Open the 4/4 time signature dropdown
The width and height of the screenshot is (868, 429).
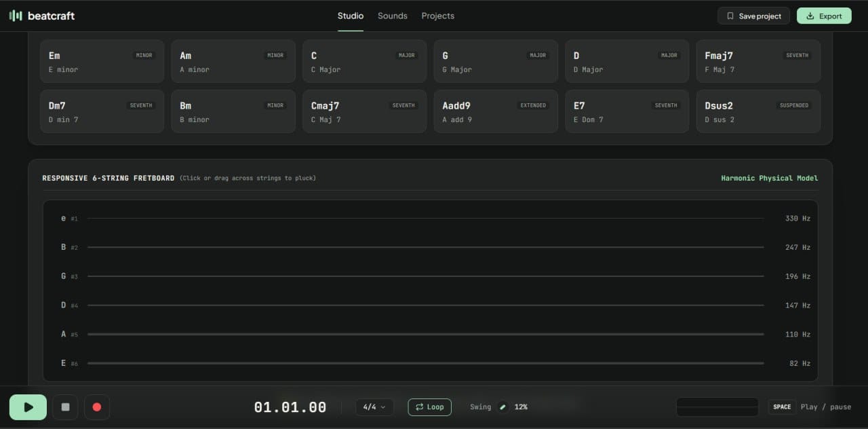(x=374, y=407)
